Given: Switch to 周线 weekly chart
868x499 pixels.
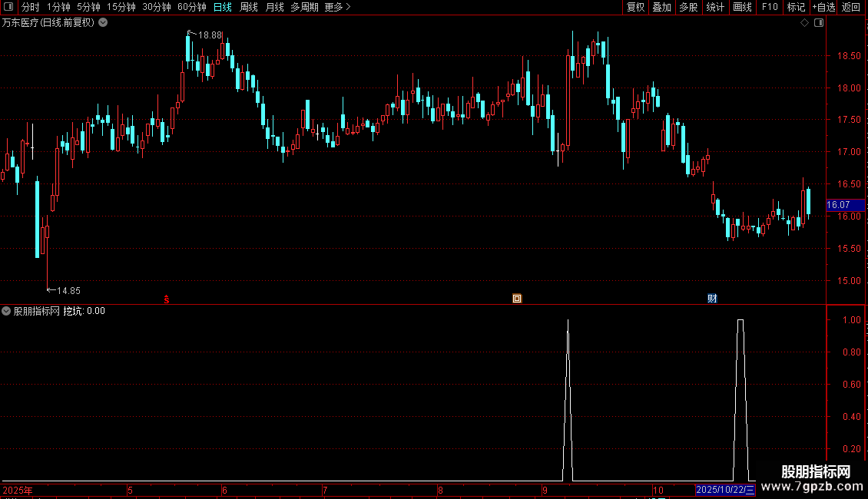Looking at the screenshot, I should click(x=249, y=7).
